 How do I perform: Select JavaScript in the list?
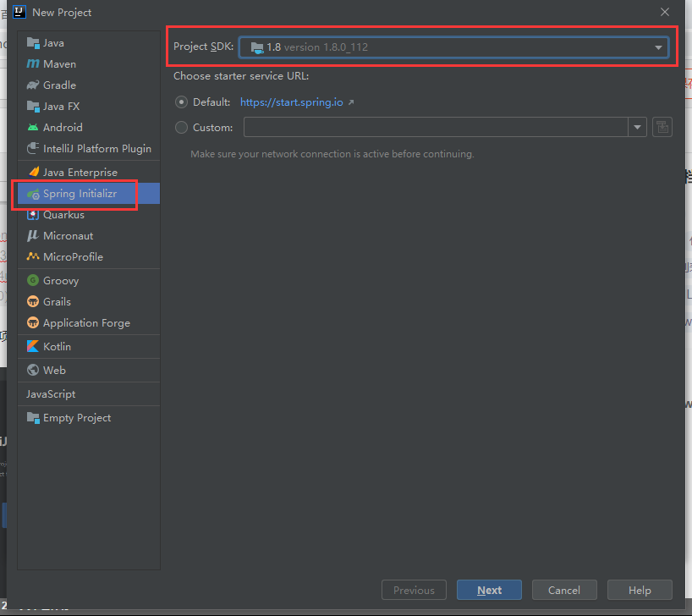point(89,394)
